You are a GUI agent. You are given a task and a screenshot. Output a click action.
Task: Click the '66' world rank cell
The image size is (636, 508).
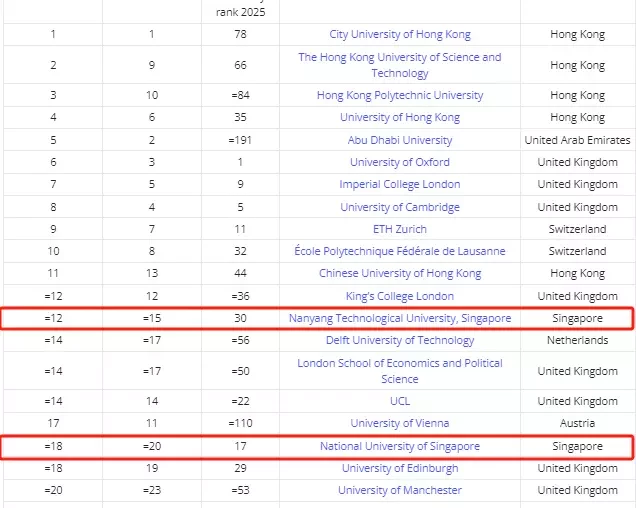240,65
